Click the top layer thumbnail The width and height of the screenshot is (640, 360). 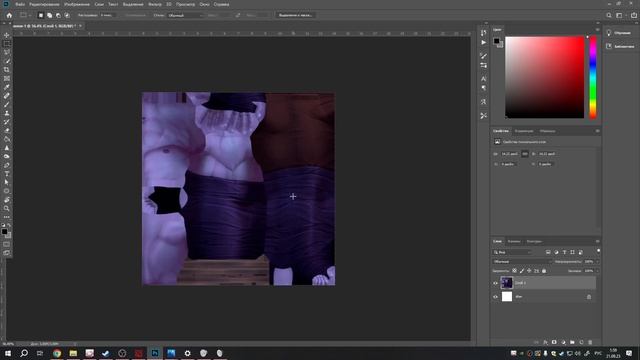point(507,282)
